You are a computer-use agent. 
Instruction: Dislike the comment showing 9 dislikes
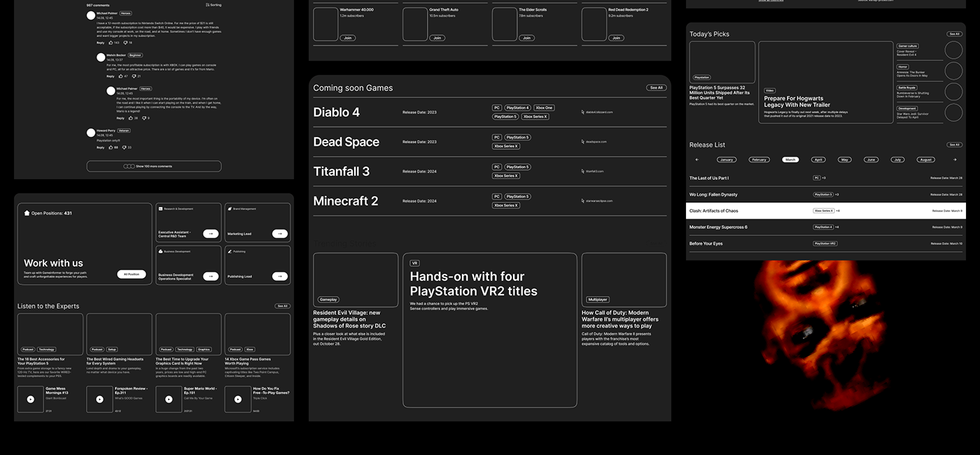(x=143, y=118)
